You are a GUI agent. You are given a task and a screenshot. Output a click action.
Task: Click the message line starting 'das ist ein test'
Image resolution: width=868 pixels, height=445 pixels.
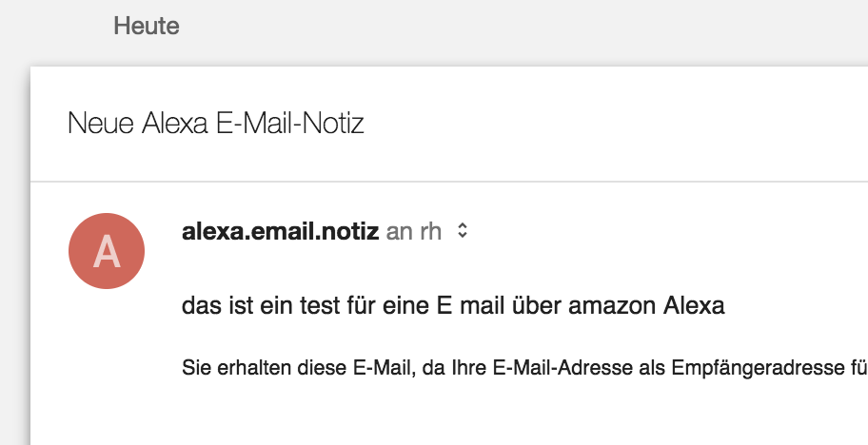453,307
